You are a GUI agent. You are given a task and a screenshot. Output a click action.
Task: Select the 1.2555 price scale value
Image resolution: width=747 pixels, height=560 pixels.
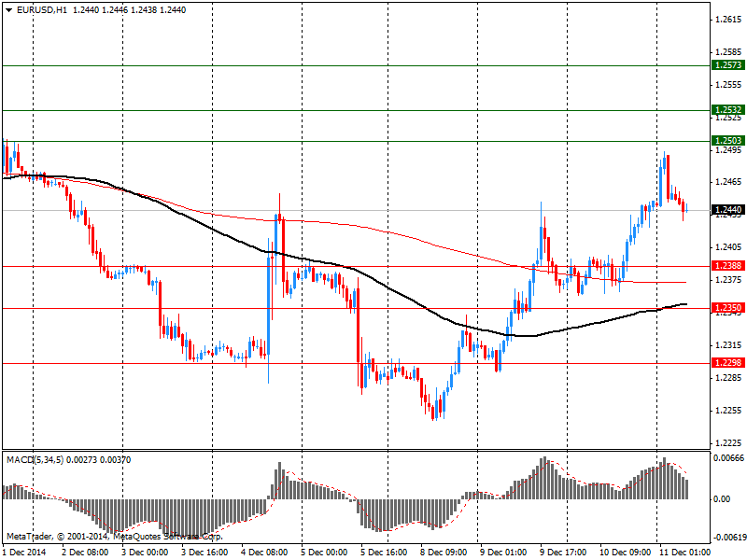(x=728, y=85)
